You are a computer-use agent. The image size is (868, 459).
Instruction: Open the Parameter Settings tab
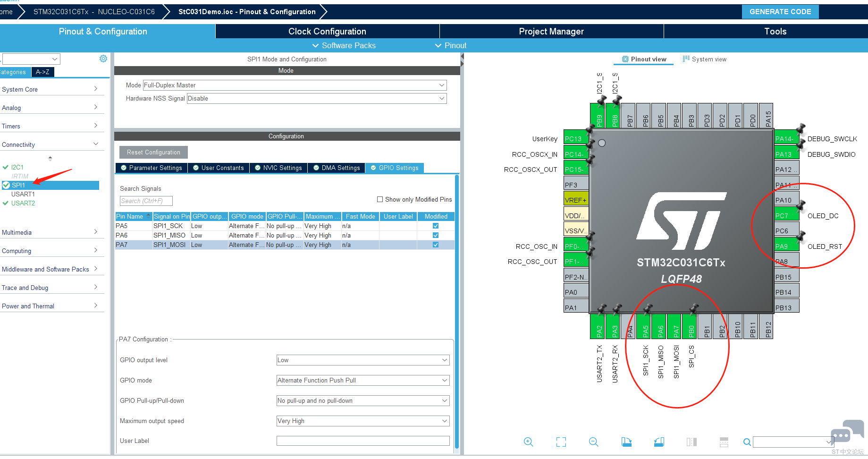tap(152, 168)
